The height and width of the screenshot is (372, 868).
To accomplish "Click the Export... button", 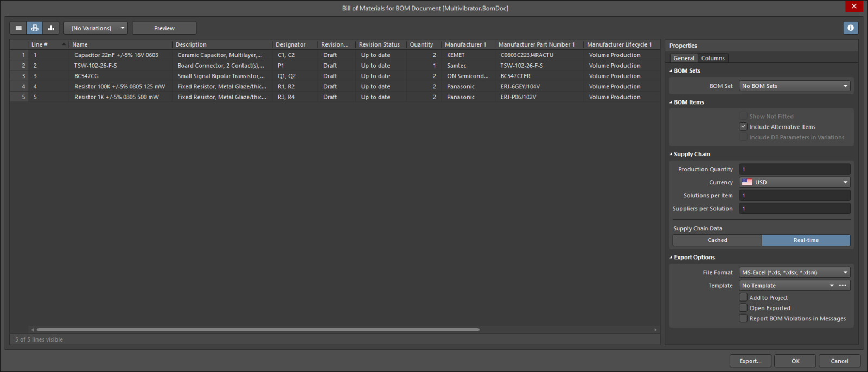I will (x=750, y=361).
